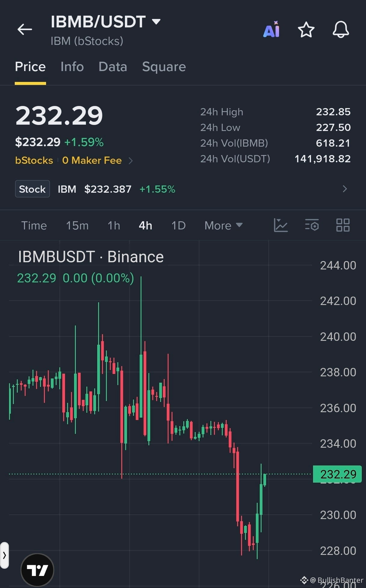
Task: Switch to the Price tab
Action: click(30, 67)
